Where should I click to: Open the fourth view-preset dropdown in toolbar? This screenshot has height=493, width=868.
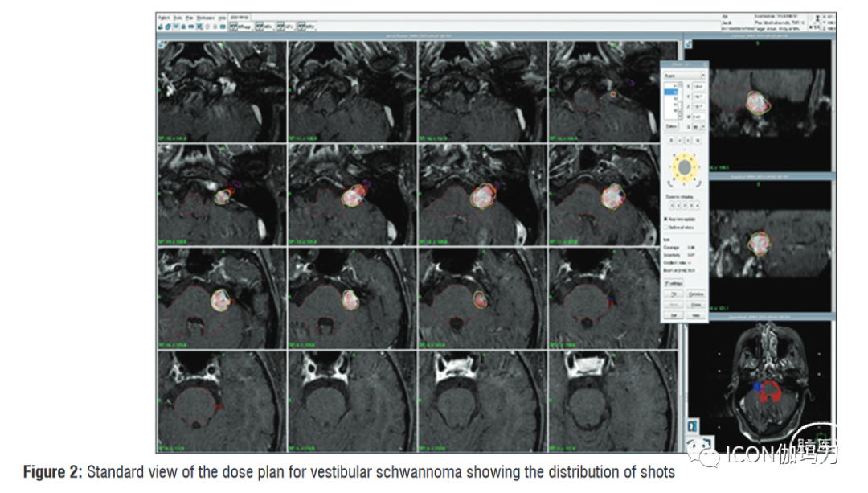[307, 26]
